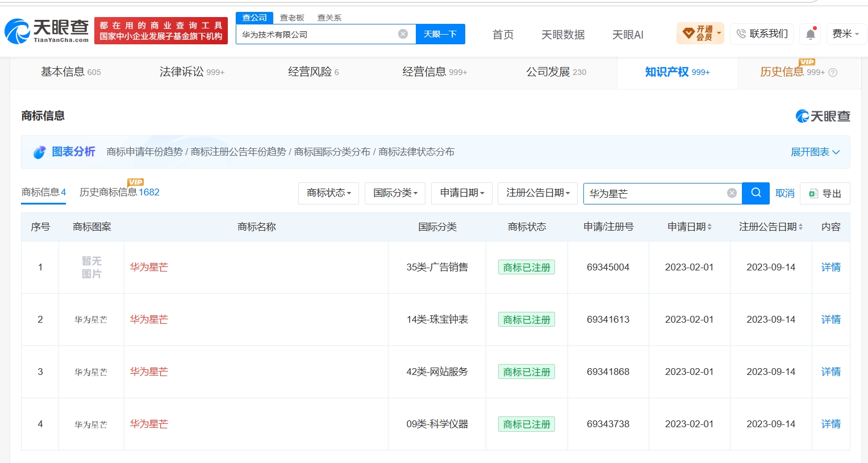Click the 图表分析 chart icon
868x463 pixels.
pos(39,152)
